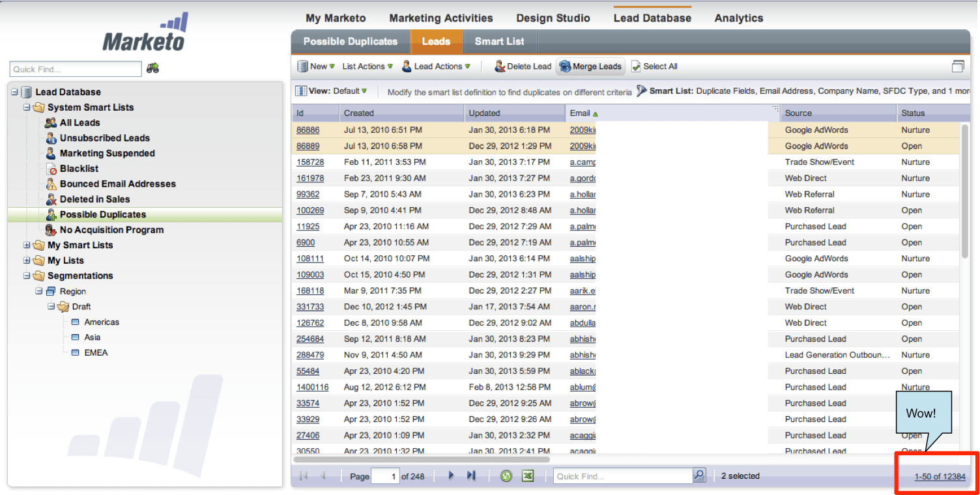The width and height of the screenshot is (980, 495).
Task: Open the My Marketo tab
Action: tap(336, 18)
